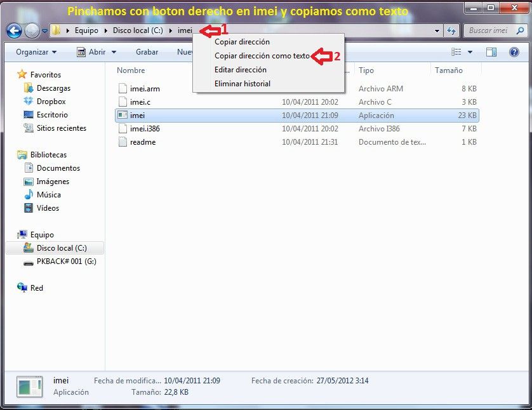Click the folder icon in address bar

56,30
